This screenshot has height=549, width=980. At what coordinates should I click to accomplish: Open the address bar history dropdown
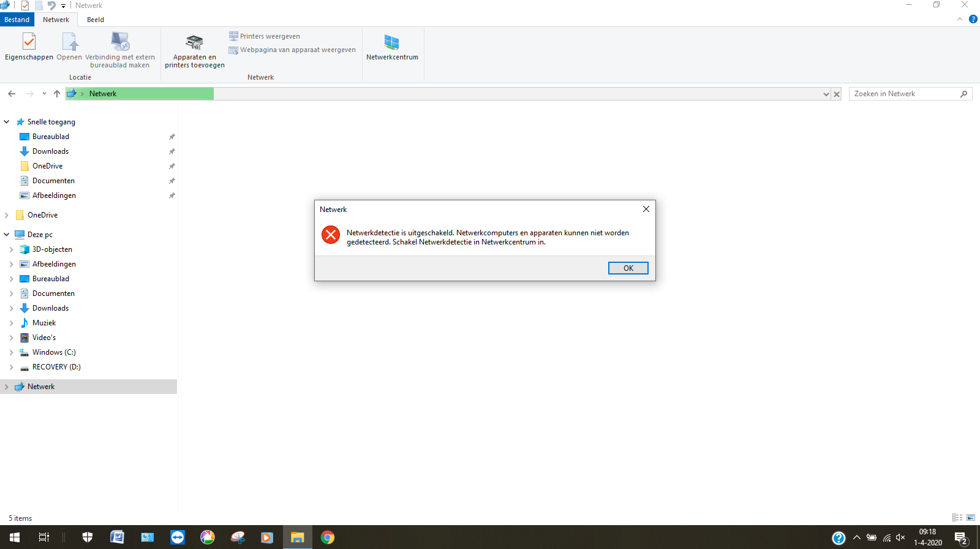click(x=826, y=94)
